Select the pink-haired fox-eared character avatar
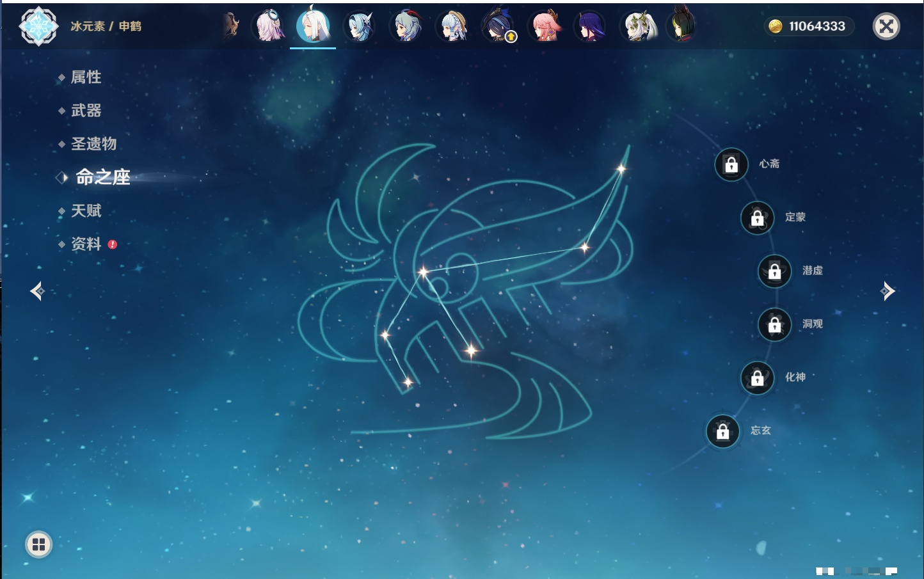 (545, 27)
